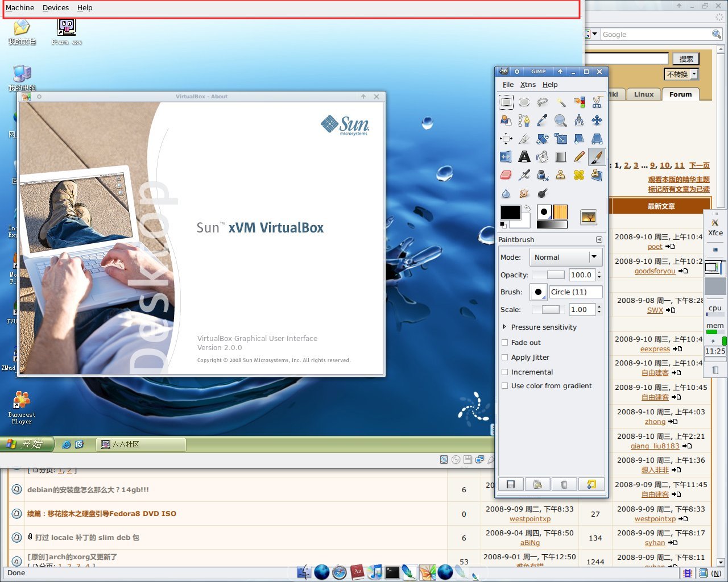Choose the Crop knife tool
This screenshot has height=582, width=728.
pyautogui.click(x=524, y=139)
